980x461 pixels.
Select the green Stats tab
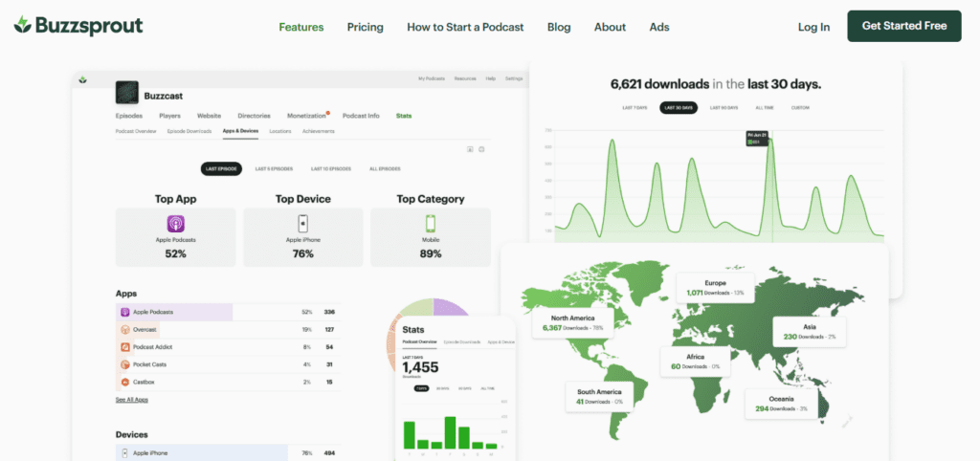tap(404, 116)
